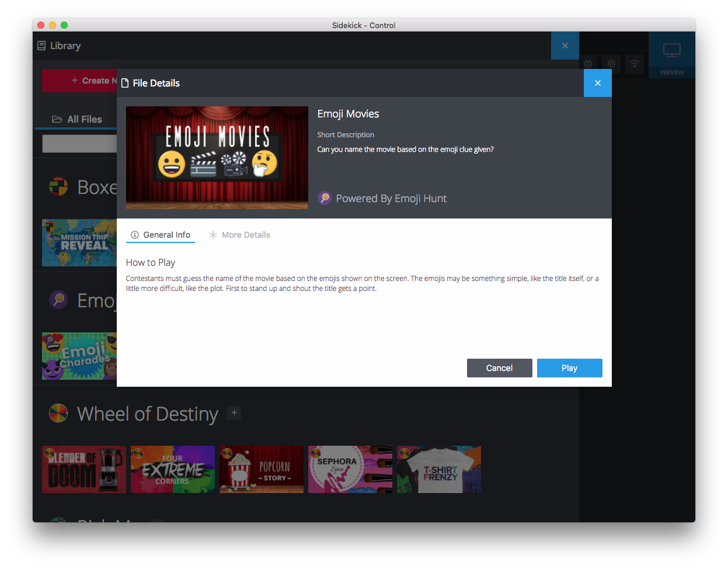The image size is (728, 569).
Task: Open the More Details tab
Action: 240,235
